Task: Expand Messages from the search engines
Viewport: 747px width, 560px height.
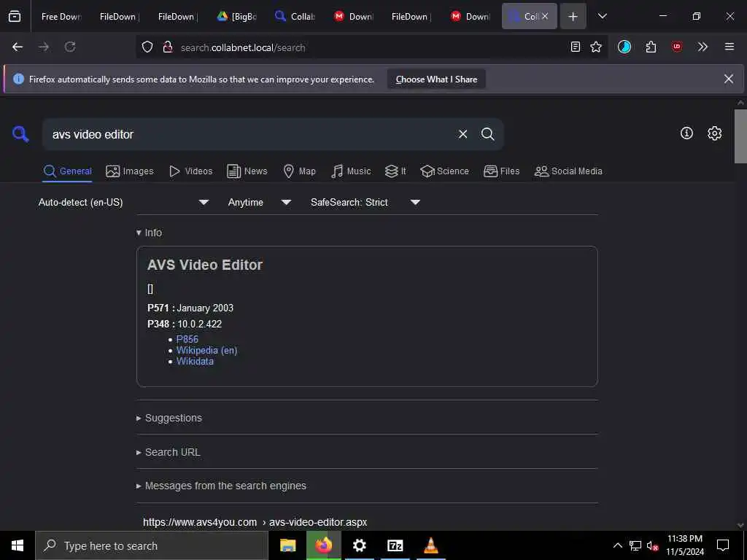Action: [x=221, y=486]
